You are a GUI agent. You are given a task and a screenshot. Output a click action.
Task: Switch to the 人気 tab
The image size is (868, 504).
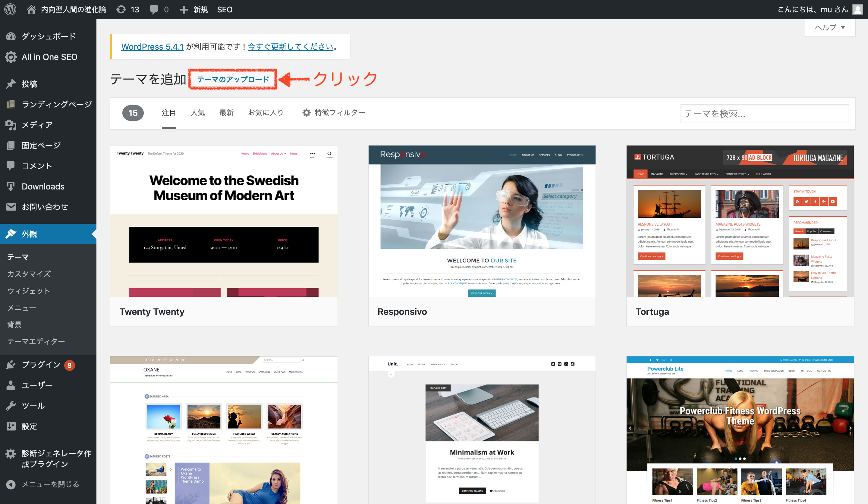(x=198, y=113)
